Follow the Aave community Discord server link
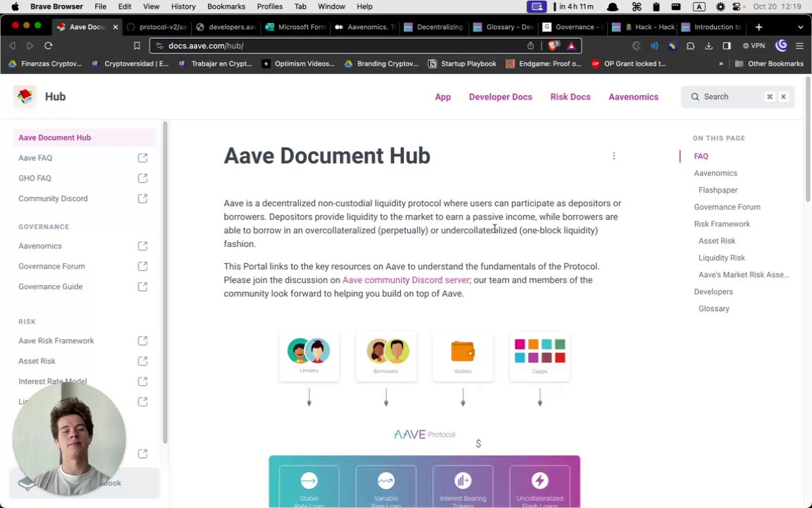 point(406,280)
